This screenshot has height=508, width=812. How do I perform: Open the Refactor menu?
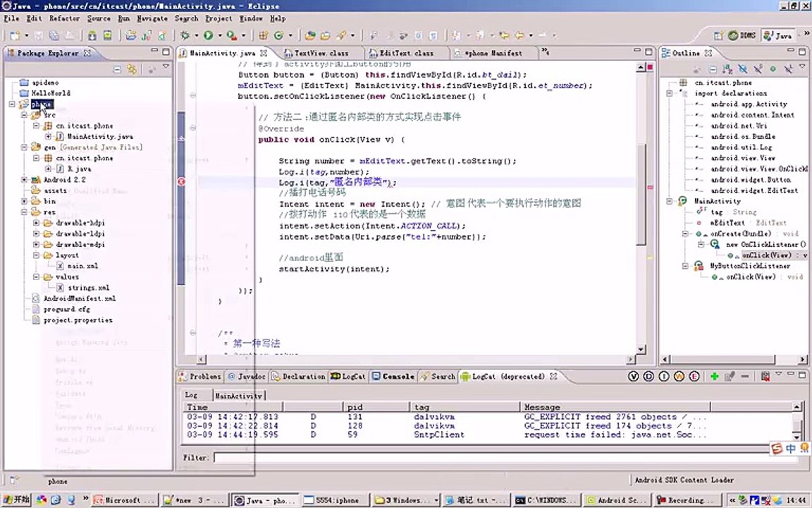click(64, 18)
